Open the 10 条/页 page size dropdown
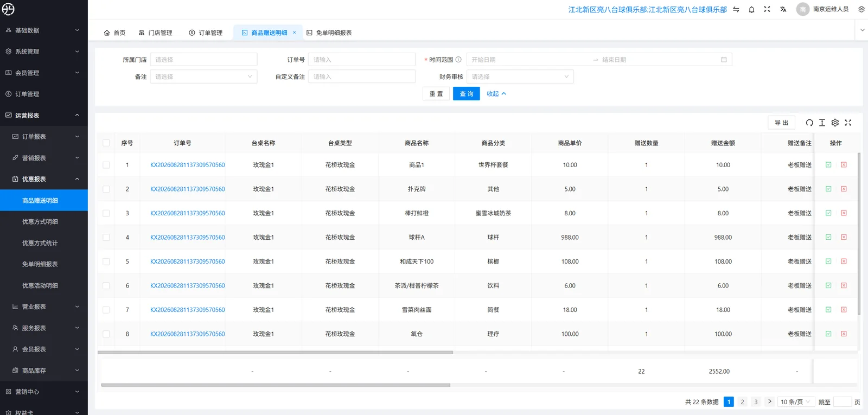The width and height of the screenshot is (868, 415). (x=795, y=402)
